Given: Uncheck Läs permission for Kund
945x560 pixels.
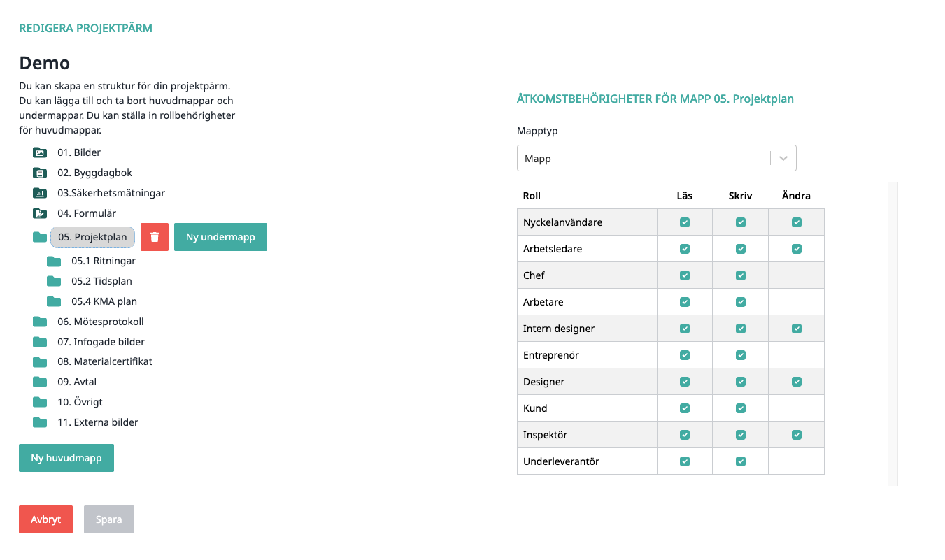Looking at the screenshot, I should click(x=685, y=408).
